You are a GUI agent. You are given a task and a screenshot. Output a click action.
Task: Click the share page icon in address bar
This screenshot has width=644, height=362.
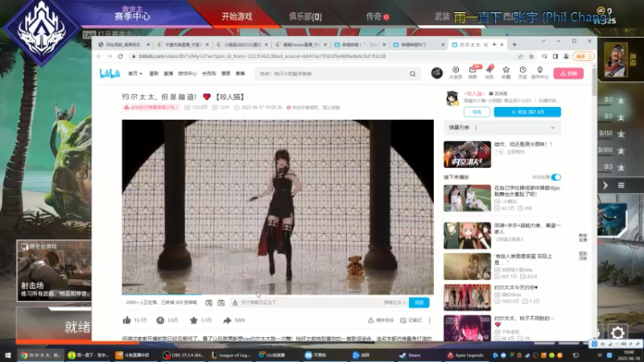coord(520,56)
